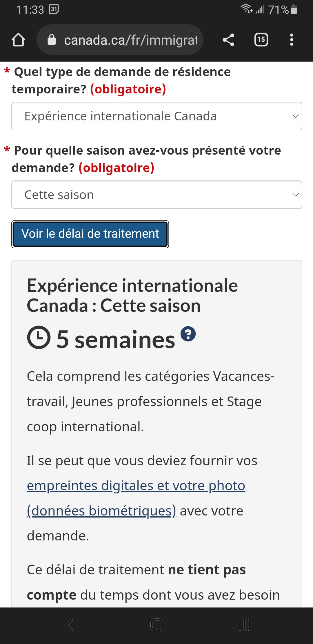Click chevron arrow of the saison select box
The width and height of the screenshot is (313, 644).
[295, 195]
